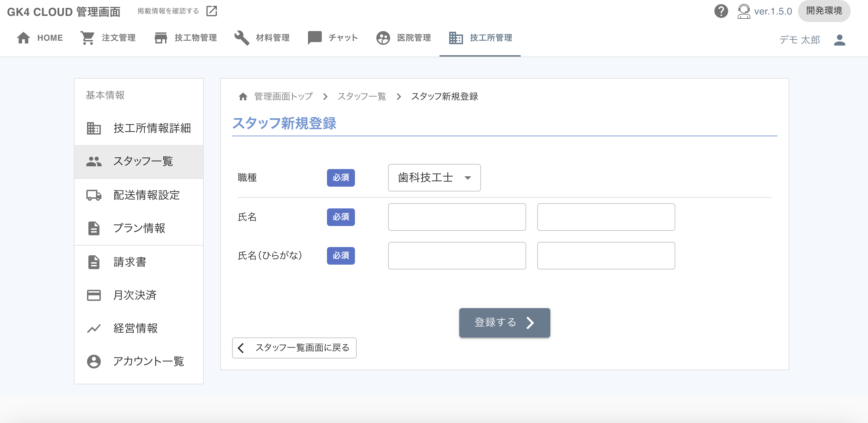
Task: Click the dropdown arrow beside 歯科技工士
Action: (x=468, y=178)
